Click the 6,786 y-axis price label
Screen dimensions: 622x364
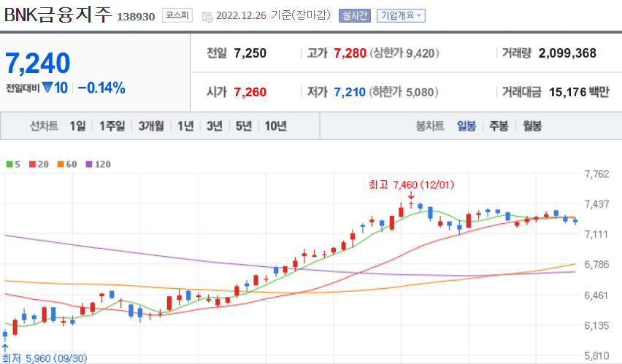pyautogui.click(x=596, y=265)
